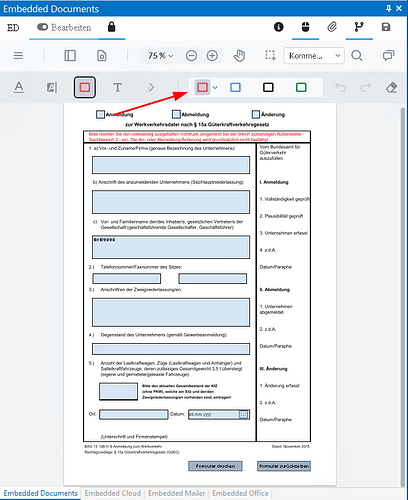Click the Zweigniederlassungen address field
This screenshot has height=500, width=408.
tap(171, 312)
